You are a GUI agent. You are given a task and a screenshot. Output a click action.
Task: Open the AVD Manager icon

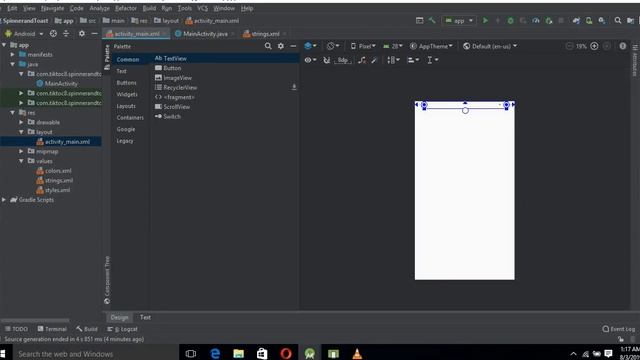coord(589,20)
